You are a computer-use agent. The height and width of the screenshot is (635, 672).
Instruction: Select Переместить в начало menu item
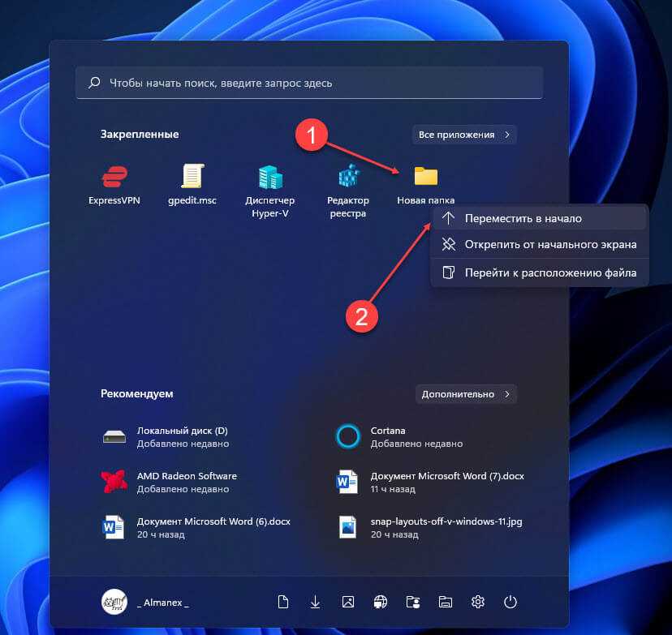[x=523, y=218]
